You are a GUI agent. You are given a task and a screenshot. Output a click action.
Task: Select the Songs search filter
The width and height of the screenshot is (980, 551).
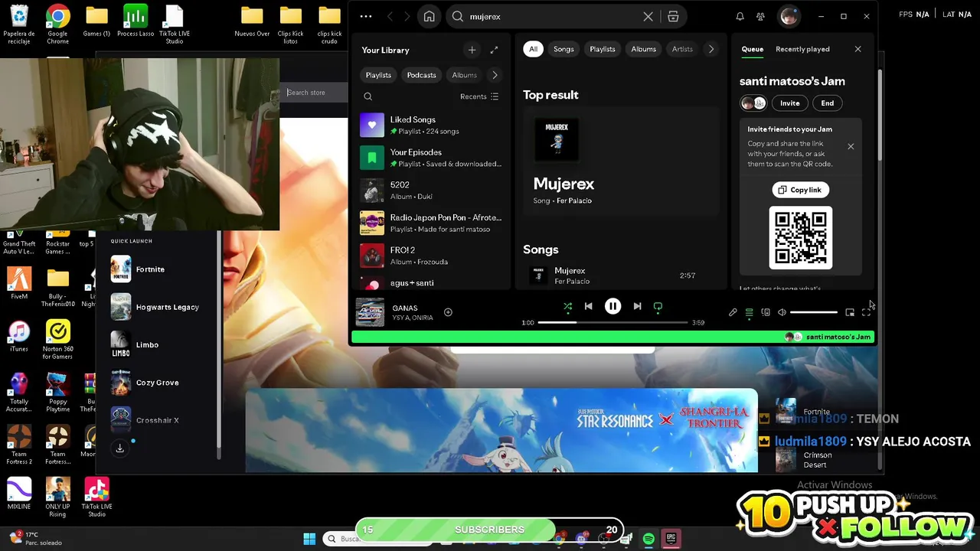click(x=563, y=49)
